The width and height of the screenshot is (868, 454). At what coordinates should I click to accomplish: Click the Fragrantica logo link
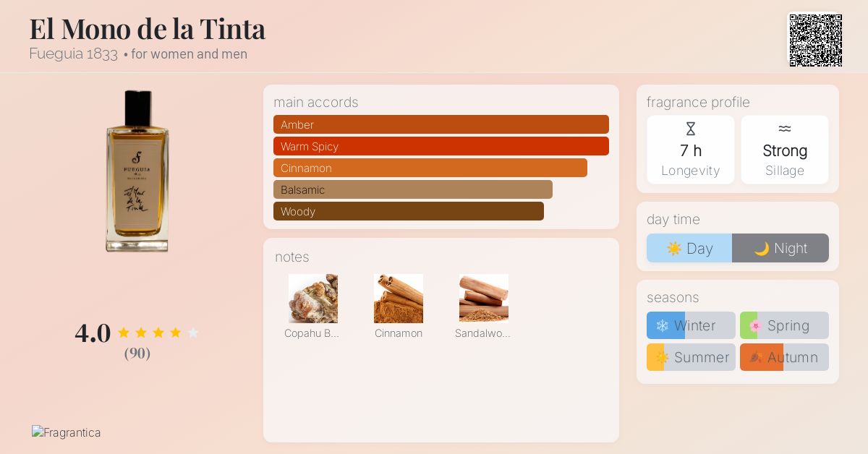67,432
